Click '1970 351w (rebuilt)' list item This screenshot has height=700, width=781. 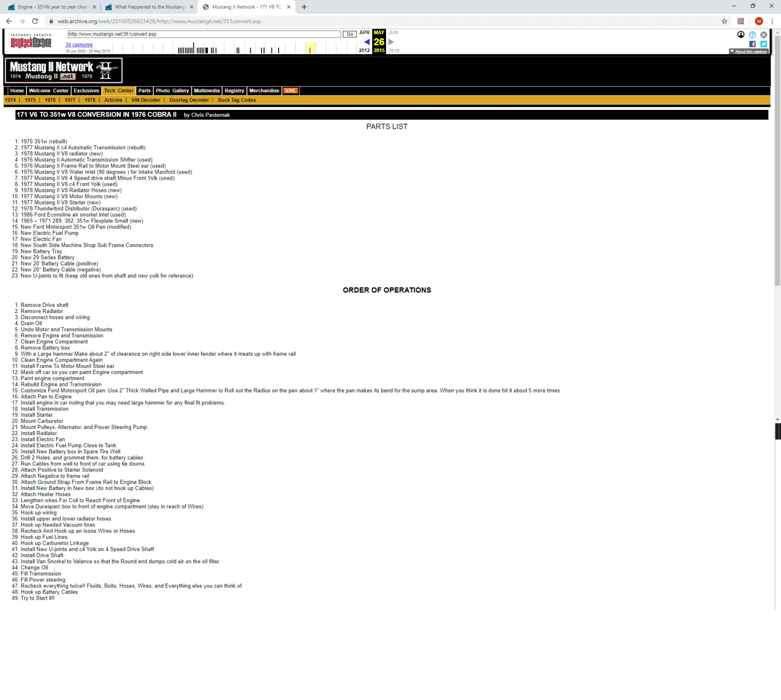pos(44,142)
